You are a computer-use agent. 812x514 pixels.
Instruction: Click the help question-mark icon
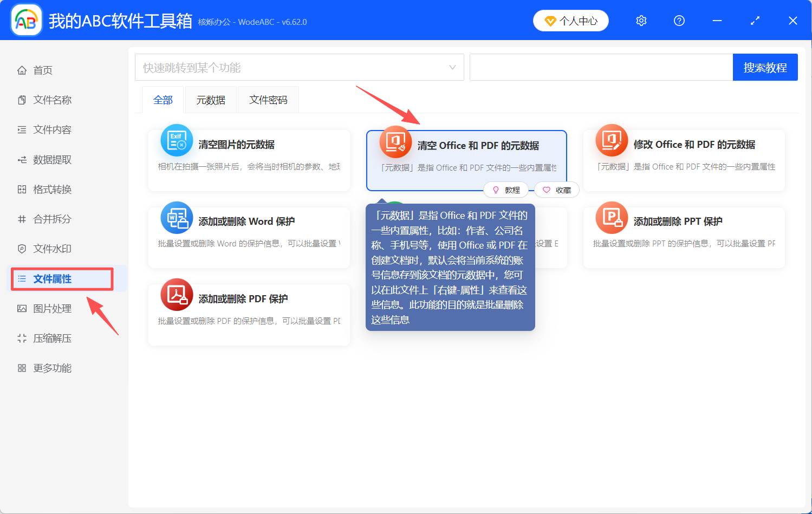(x=679, y=20)
